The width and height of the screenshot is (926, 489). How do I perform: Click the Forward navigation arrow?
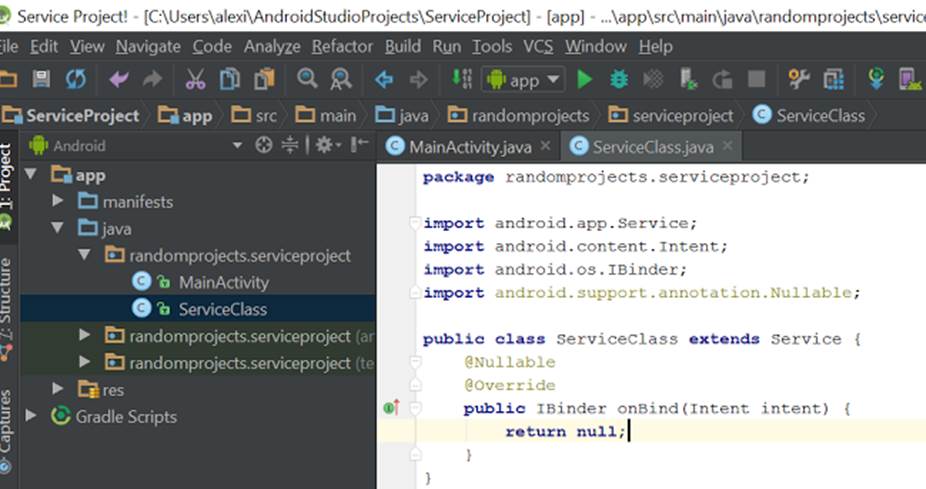pos(418,79)
